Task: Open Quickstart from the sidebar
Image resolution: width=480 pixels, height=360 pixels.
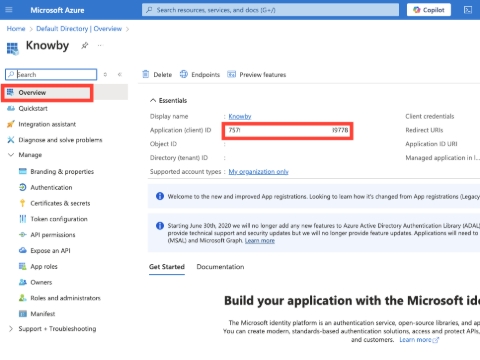Action: point(33,108)
